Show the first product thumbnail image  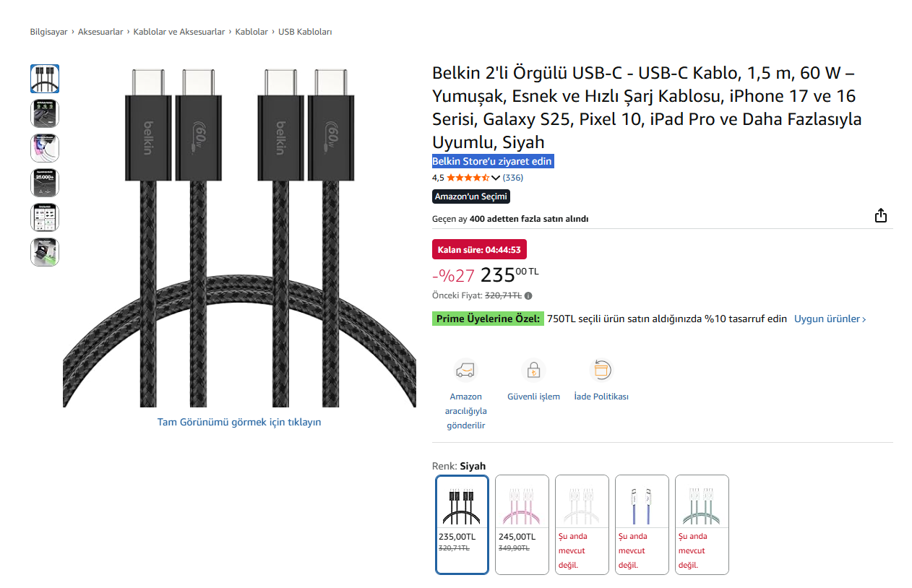(x=45, y=79)
